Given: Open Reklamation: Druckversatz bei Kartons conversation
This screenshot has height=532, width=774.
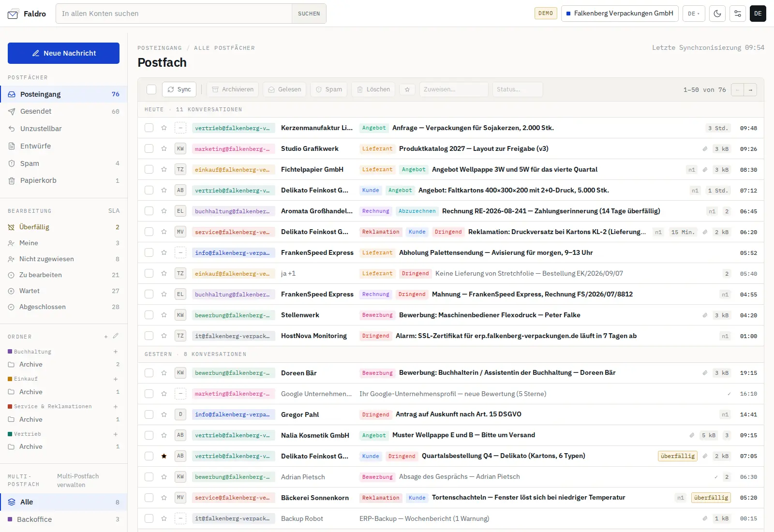Looking at the screenshot, I should pyautogui.click(x=557, y=232).
